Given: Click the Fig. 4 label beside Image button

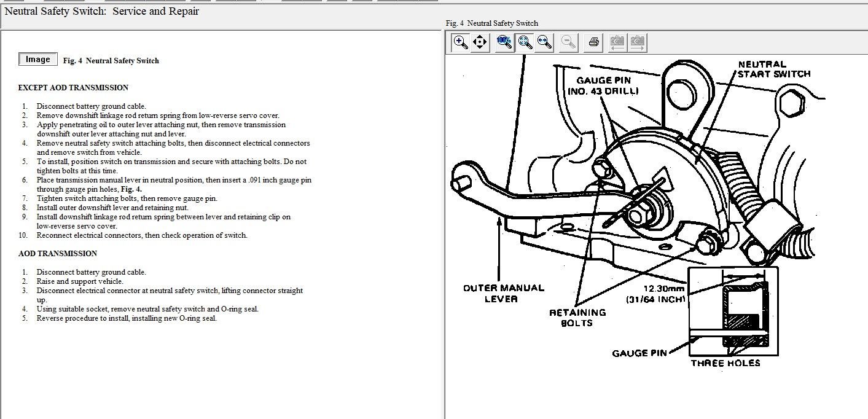Looking at the screenshot, I should click(x=111, y=61).
